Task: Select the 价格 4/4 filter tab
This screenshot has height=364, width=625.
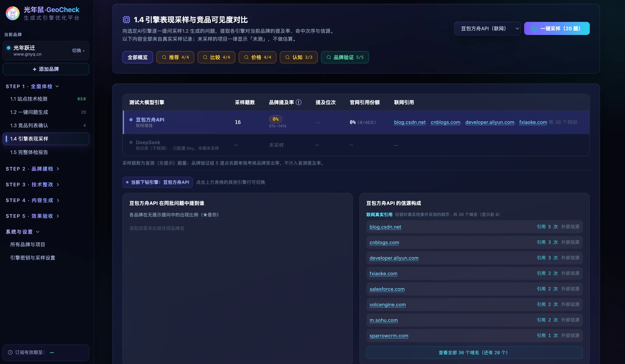Action: point(257,57)
